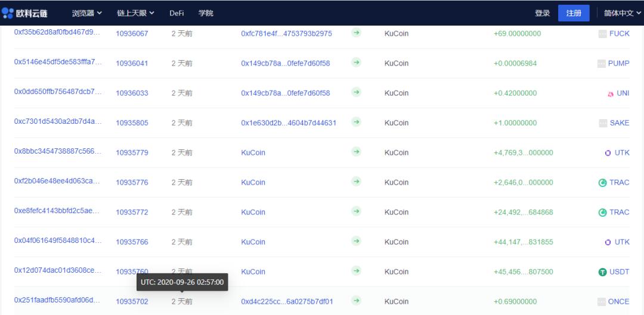This screenshot has width=644, height=315.
Task: Open the DeFi menu item
Action: (x=177, y=13)
